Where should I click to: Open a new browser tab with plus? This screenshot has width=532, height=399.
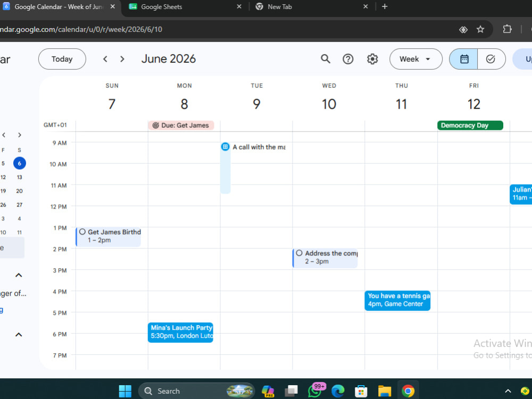[x=385, y=6]
